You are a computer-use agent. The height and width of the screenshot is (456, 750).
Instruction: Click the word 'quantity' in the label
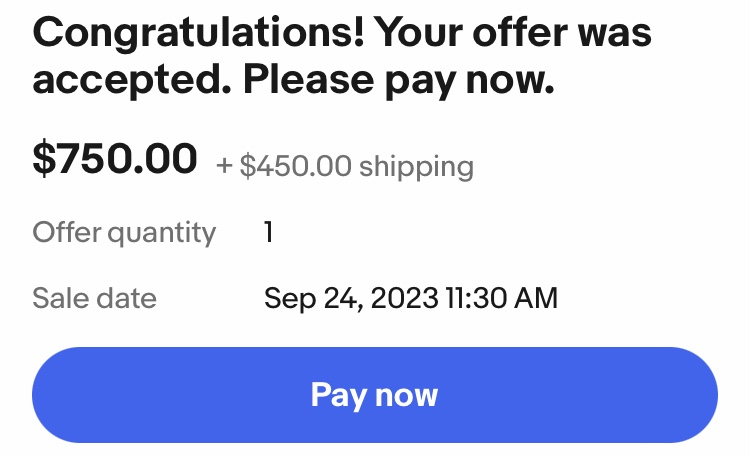tap(161, 234)
